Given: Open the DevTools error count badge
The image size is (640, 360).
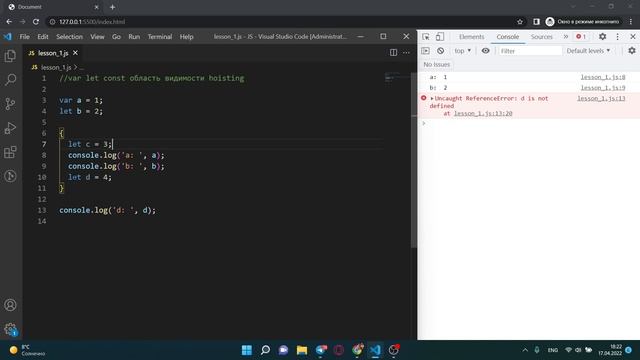Looking at the screenshot, I should pyautogui.click(x=581, y=37).
